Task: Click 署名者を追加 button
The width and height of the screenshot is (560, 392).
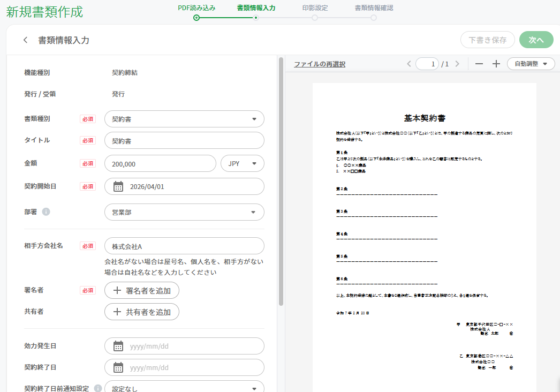Action: coord(142,290)
